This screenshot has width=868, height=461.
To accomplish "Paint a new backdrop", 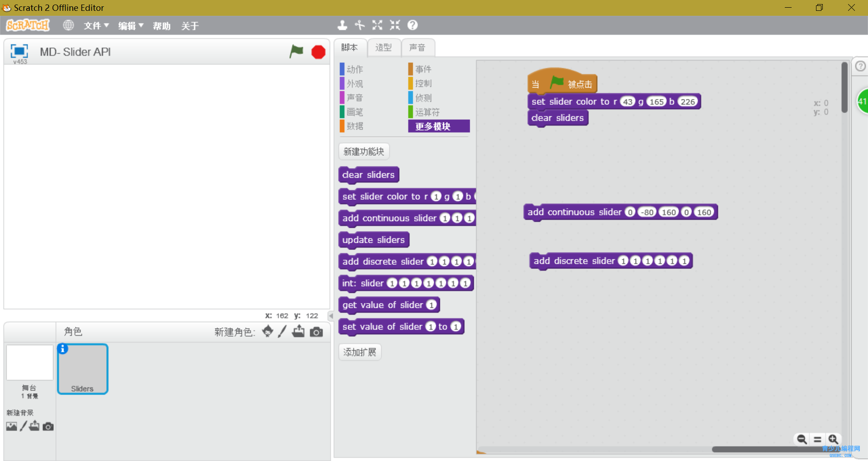I will coord(24,426).
